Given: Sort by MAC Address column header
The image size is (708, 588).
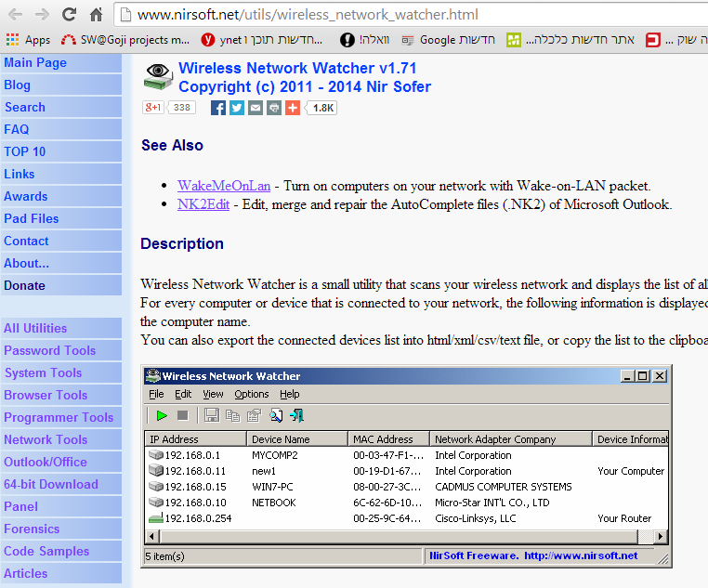Looking at the screenshot, I should pos(388,439).
